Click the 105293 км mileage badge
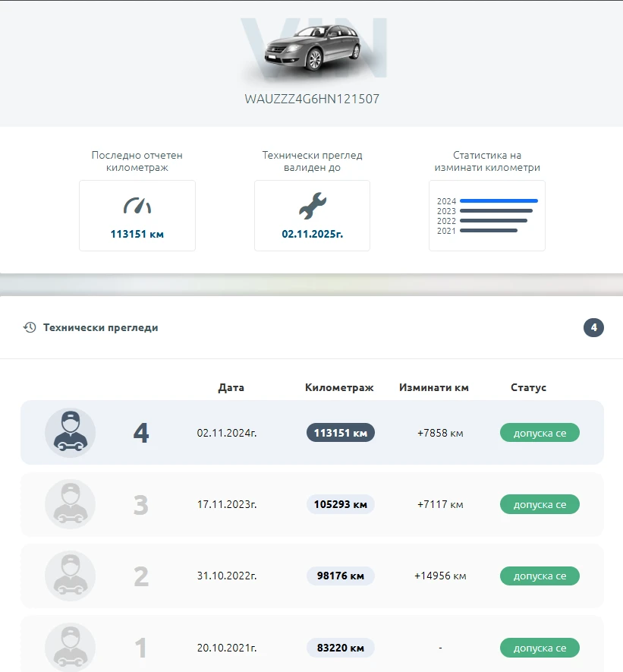 (340, 504)
